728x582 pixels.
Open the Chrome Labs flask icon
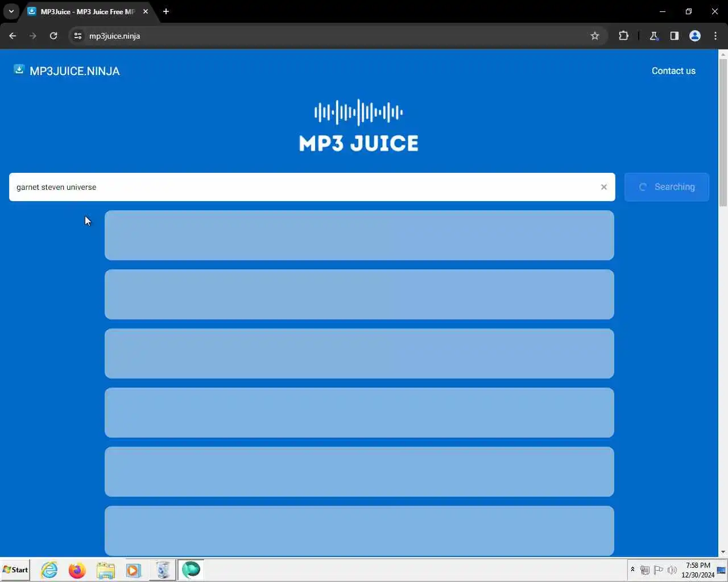point(654,36)
